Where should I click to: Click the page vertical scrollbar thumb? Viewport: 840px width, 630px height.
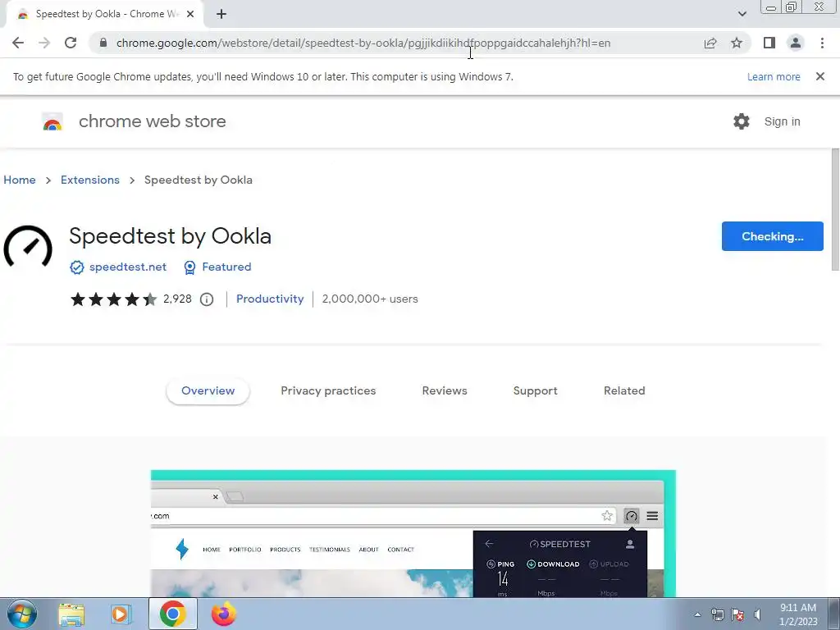(x=835, y=209)
